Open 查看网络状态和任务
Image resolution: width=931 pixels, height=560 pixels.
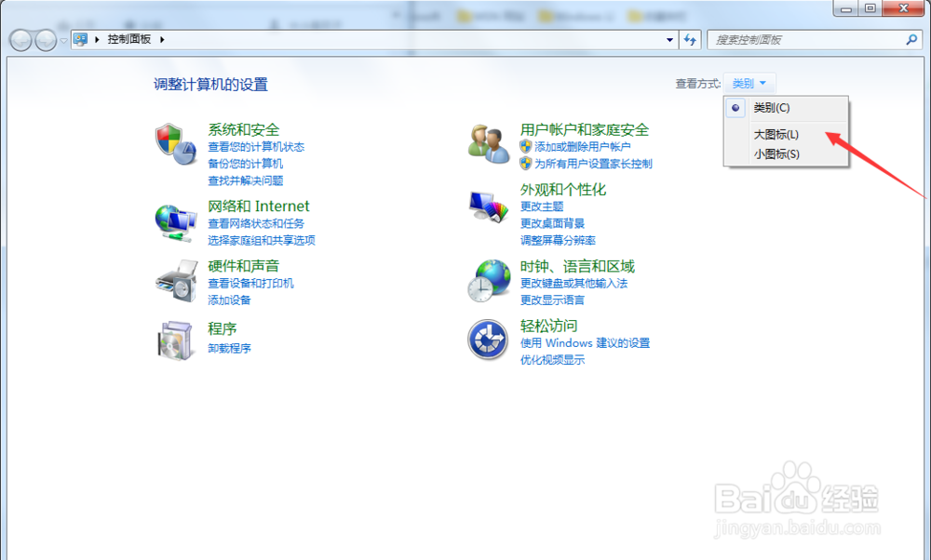click(x=256, y=223)
